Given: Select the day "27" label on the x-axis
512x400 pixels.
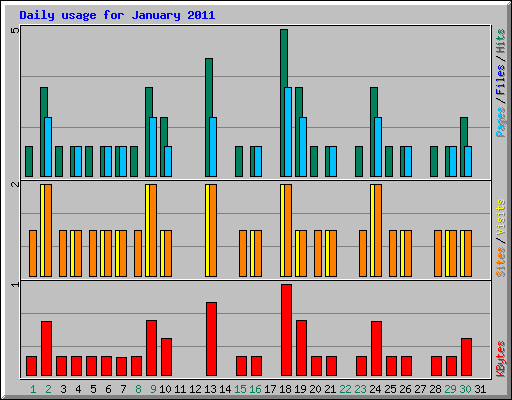Looking at the screenshot, I should 420,389.
